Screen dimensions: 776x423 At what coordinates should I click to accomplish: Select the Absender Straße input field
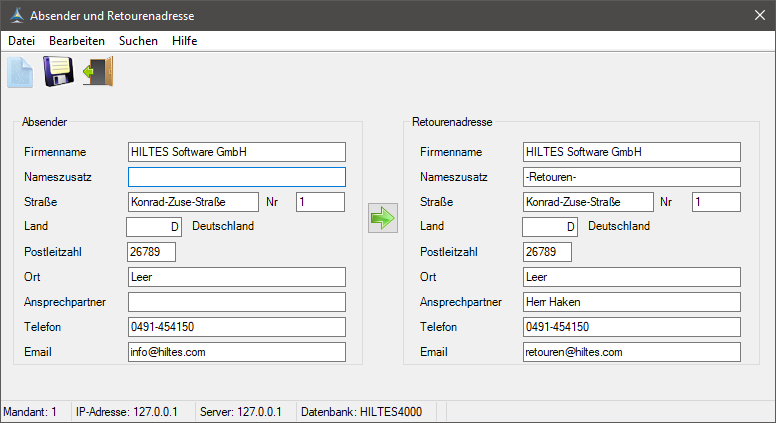tap(193, 202)
